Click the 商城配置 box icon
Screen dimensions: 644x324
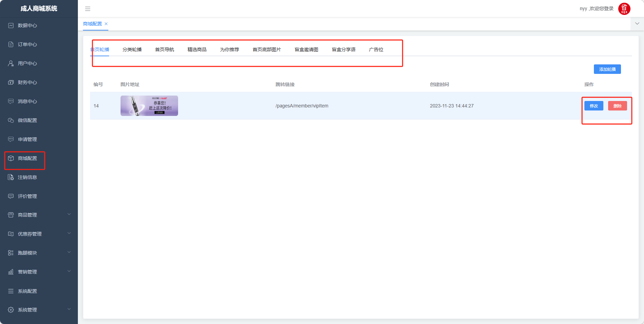(x=11, y=158)
